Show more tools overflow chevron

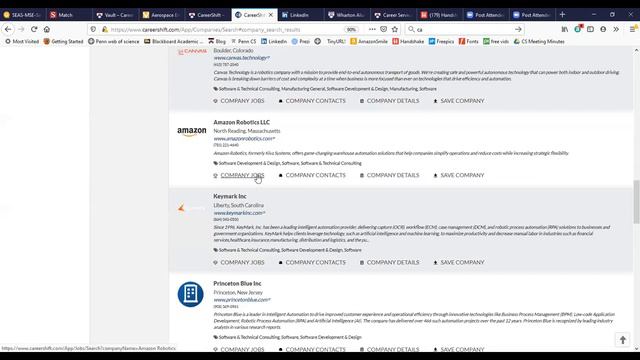(x=616, y=29)
